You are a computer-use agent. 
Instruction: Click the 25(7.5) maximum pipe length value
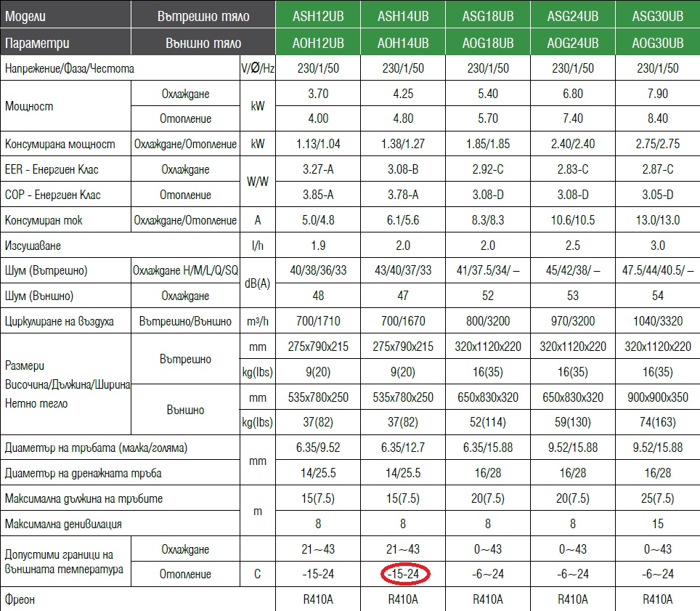[657, 498]
